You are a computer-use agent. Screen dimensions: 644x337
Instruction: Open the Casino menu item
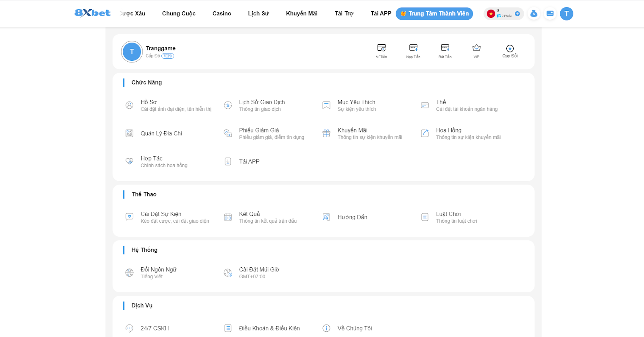[222, 14]
